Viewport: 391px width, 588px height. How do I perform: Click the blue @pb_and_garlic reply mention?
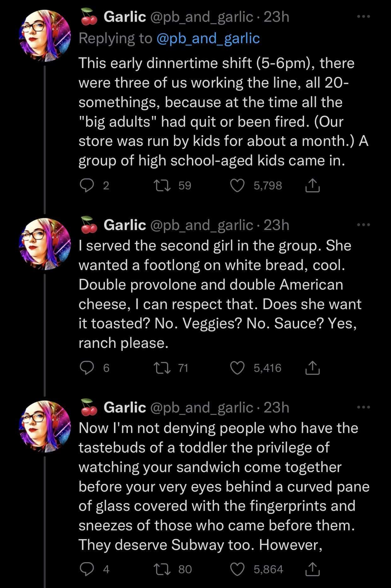(x=208, y=38)
